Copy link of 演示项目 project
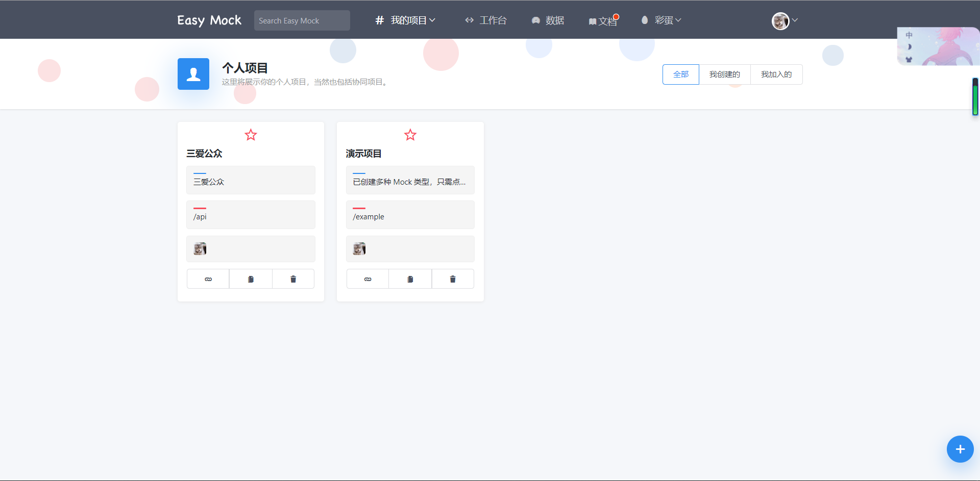 (x=367, y=279)
